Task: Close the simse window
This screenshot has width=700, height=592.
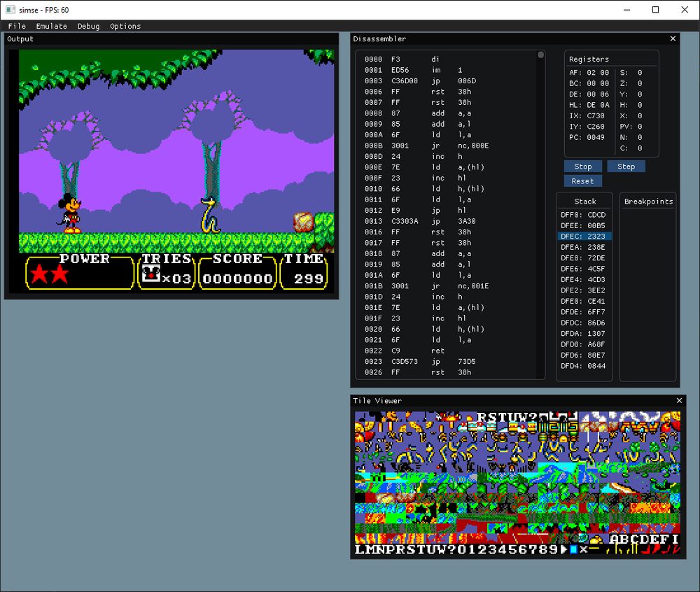Action: click(685, 10)
